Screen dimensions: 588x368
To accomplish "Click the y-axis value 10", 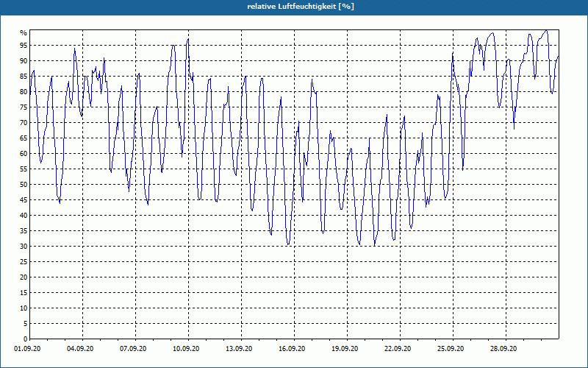I will pyautogui.click(x=24, y=308).
